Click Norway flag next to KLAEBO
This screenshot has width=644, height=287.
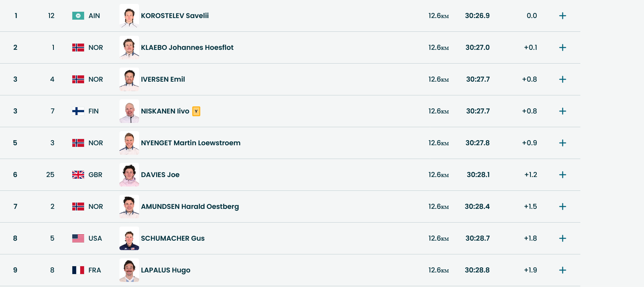(78, 48)
